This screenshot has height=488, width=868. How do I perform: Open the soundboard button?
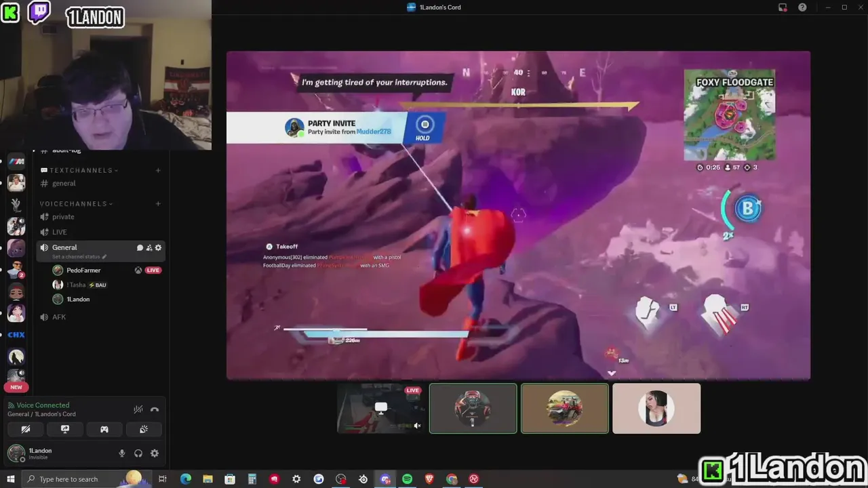coord(144,429)
